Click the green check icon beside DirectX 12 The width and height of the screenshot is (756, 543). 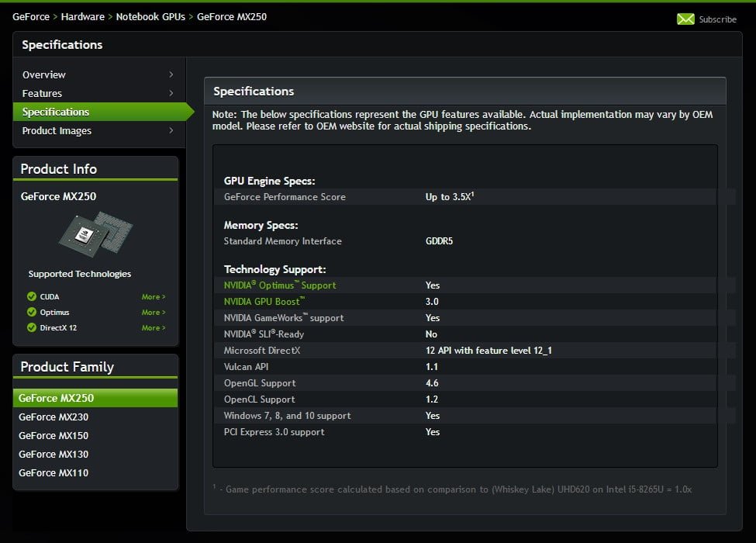point(32,327)
